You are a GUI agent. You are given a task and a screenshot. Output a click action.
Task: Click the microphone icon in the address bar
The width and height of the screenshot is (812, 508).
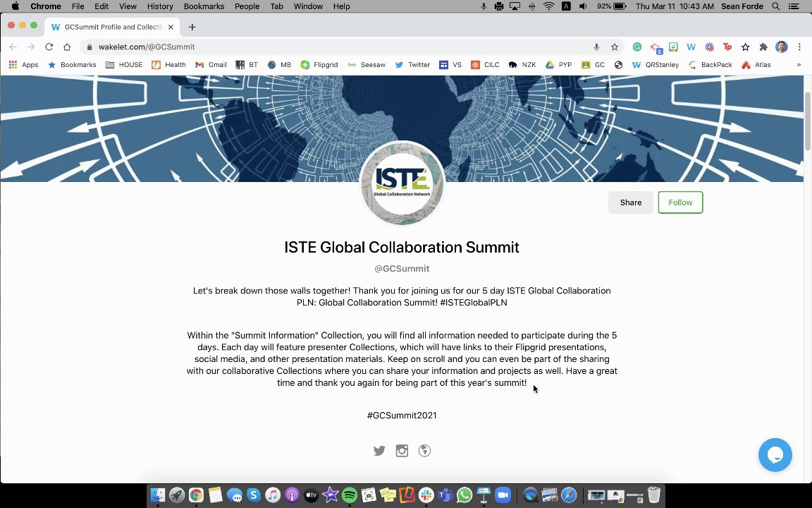(596, 47)
